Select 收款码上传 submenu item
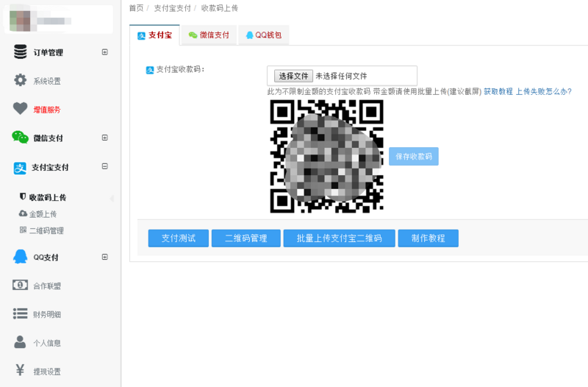Image resolution: width=588 pixels, height=387 pixels. (x=48, y=197)
